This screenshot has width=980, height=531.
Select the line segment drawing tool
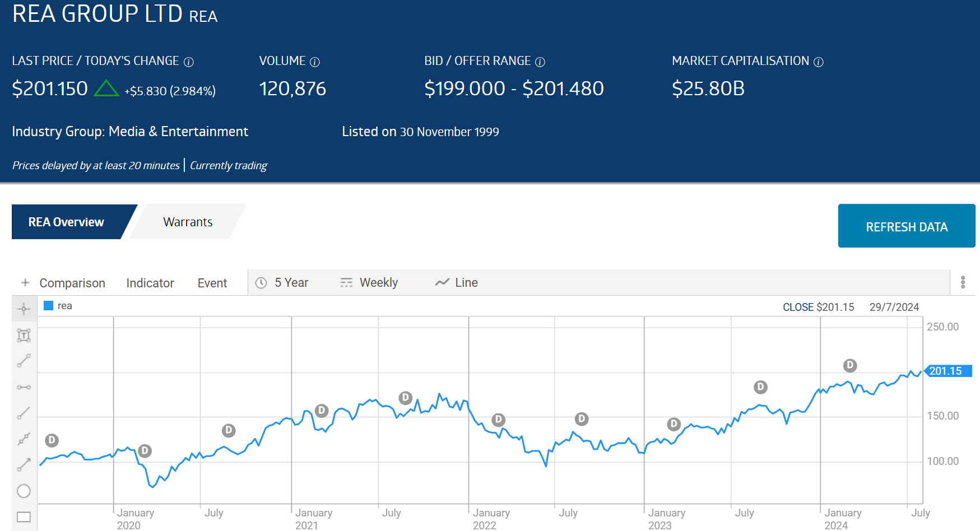point(24,361)
